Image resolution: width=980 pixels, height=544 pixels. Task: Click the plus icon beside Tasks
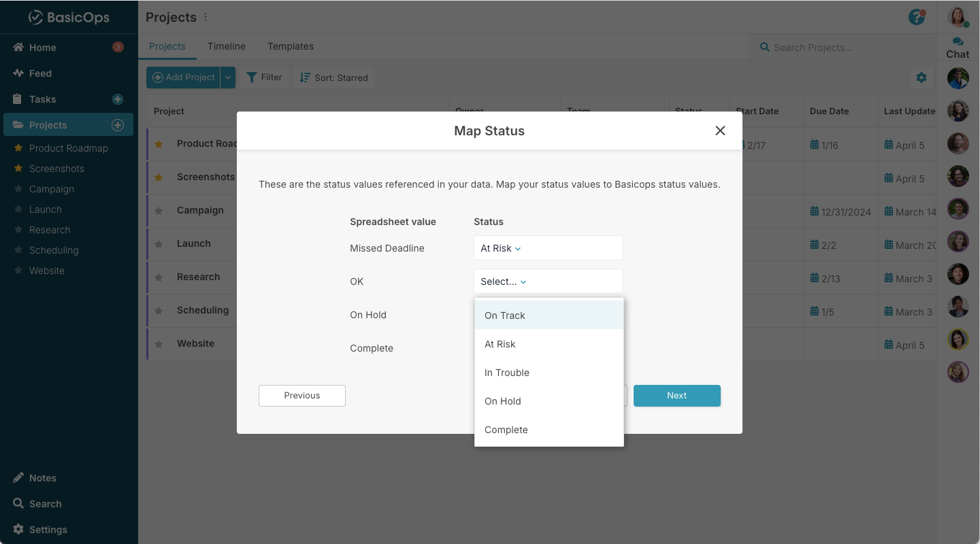[117, 99]
